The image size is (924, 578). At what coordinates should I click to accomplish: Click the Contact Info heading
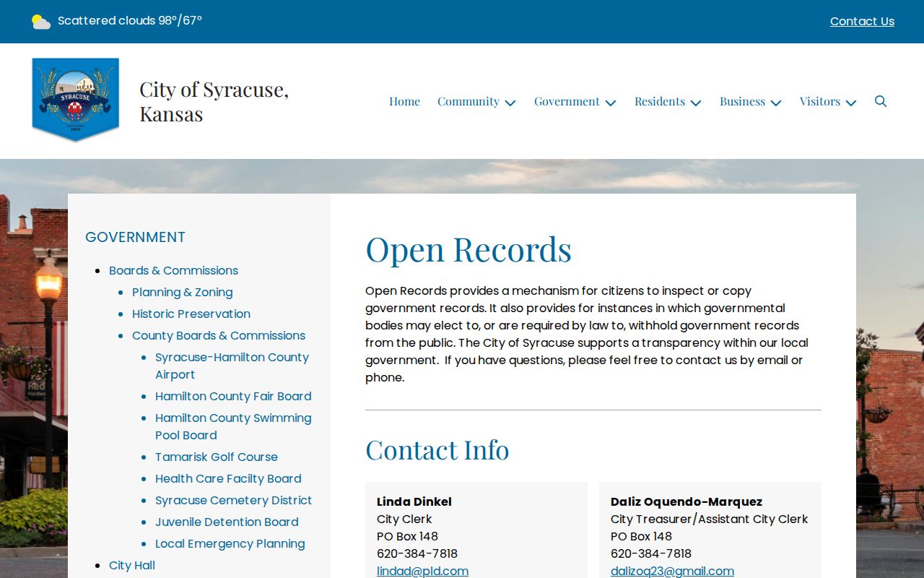(437, 449)
